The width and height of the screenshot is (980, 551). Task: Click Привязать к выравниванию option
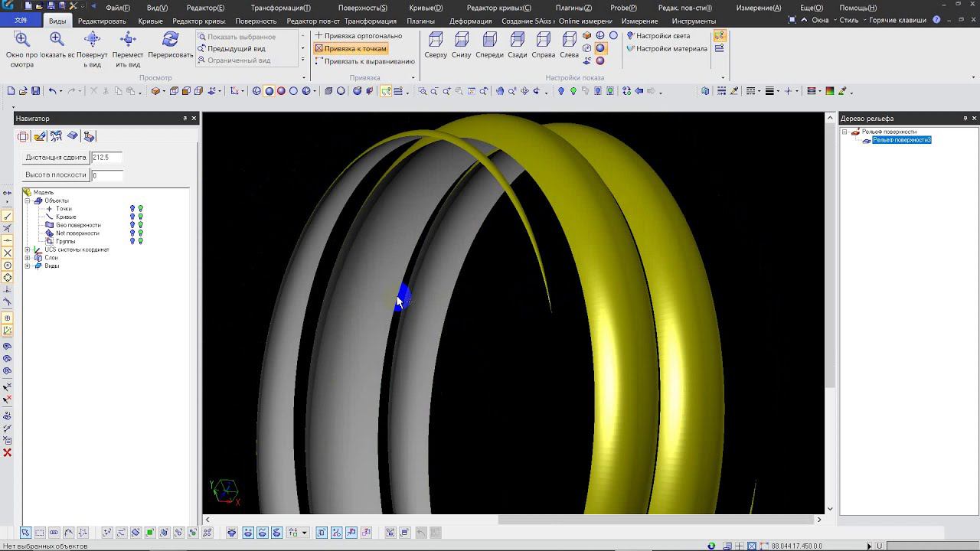click(x=364, y=61)
